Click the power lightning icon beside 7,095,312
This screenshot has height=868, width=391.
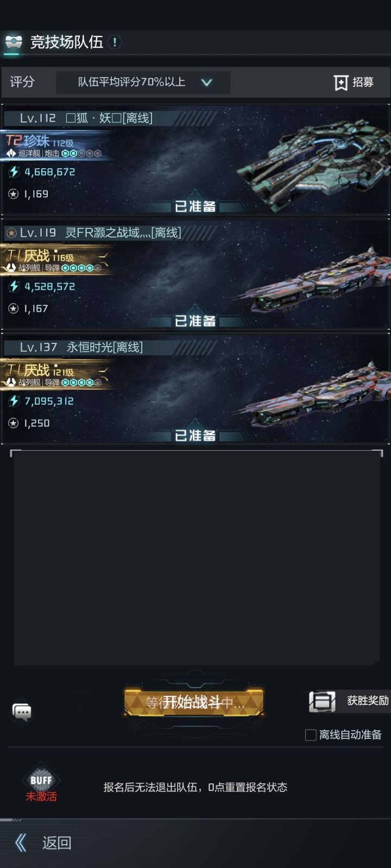pos(14,401)
